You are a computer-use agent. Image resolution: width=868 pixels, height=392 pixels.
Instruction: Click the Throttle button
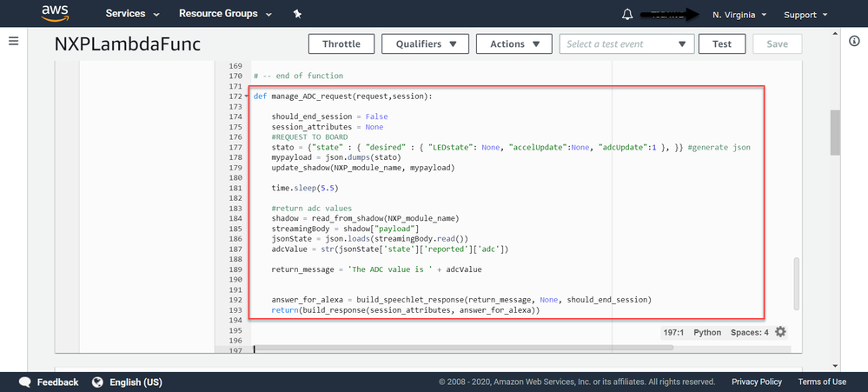point(341,43)
